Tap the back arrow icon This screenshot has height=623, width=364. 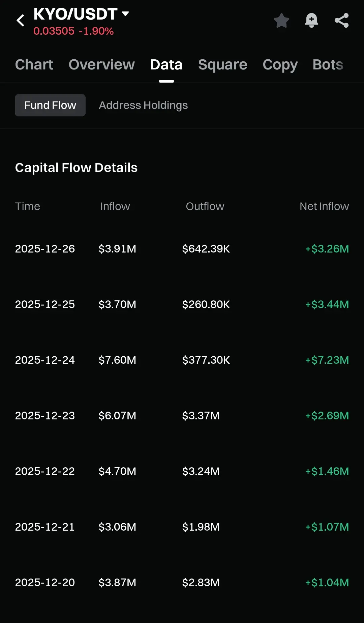[x=21, y=21]
